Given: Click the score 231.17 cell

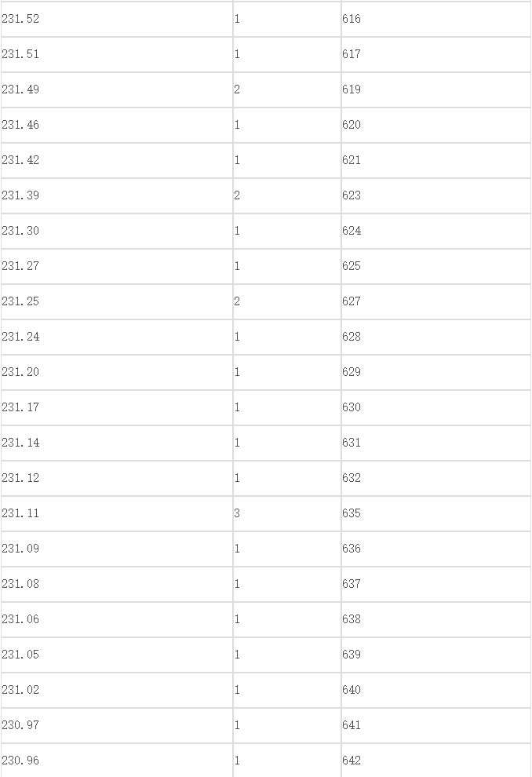Looking at the screenshot, I should point(117,407).
